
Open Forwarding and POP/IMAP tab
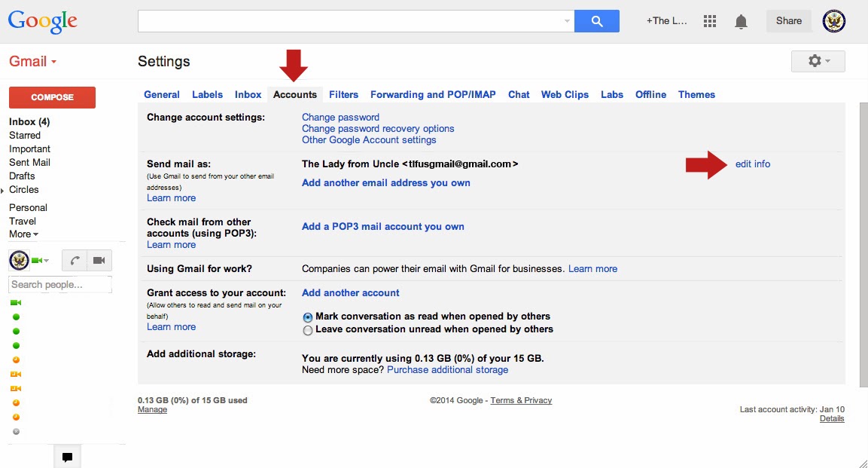pos(433,95)
